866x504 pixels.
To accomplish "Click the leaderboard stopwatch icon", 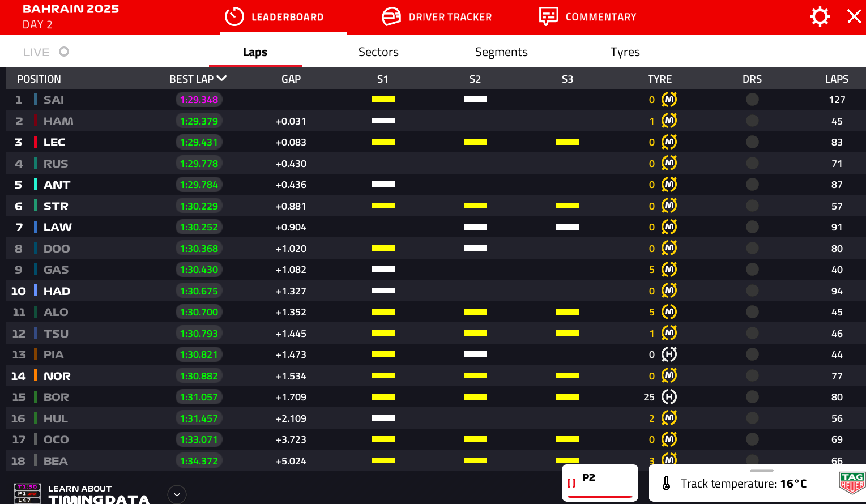I will click(x=234, y=17).
